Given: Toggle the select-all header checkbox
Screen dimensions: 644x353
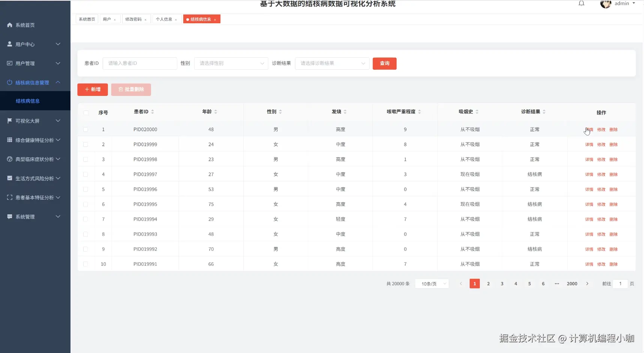Looking at the screenshot, I should coord(86,113).
